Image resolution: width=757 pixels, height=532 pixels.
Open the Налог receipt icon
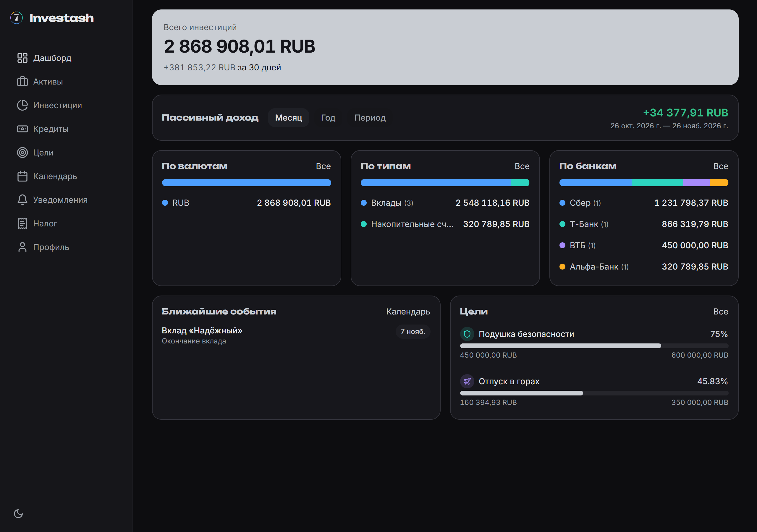click(x=22, y=223)
